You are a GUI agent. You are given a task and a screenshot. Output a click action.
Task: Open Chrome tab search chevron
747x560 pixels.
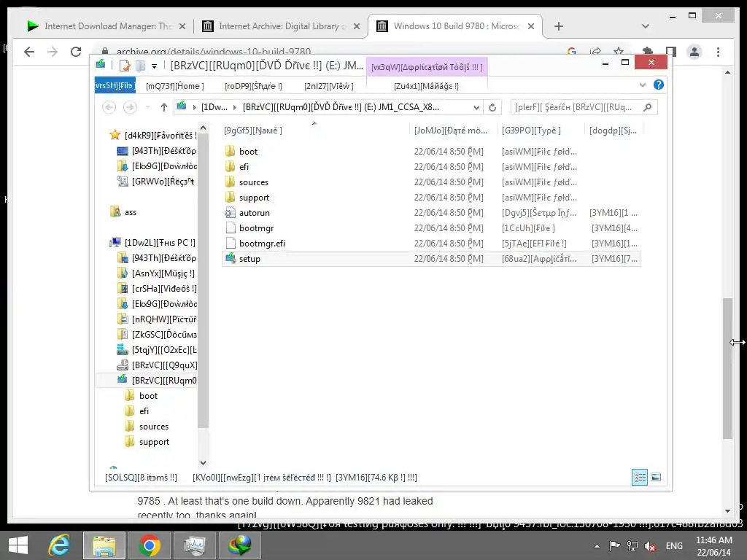(645, 26)
